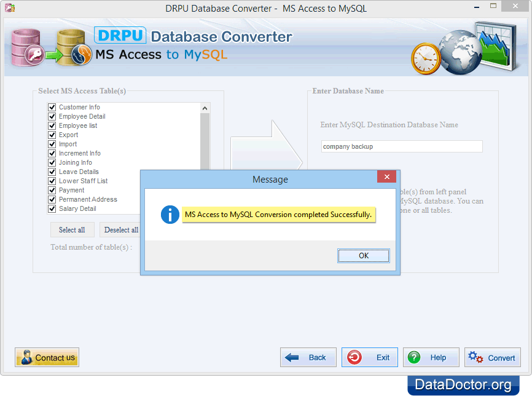The image size is (532, 396).
Task: Click the green Help question icon
Action: coord(414,357)
